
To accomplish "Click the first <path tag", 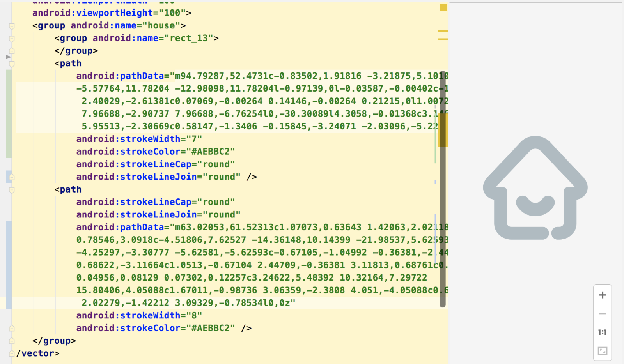I will (68, 64).
